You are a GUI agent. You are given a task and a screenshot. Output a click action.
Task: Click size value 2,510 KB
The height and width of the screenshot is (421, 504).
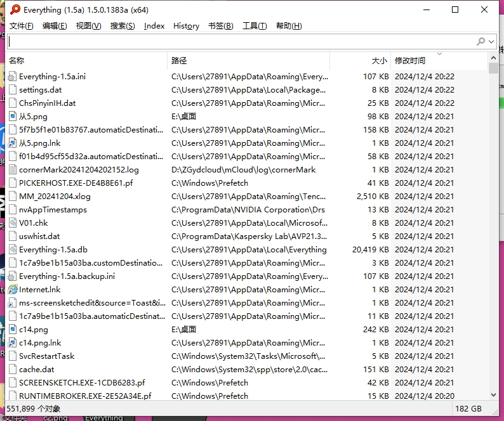pos(373,196)
